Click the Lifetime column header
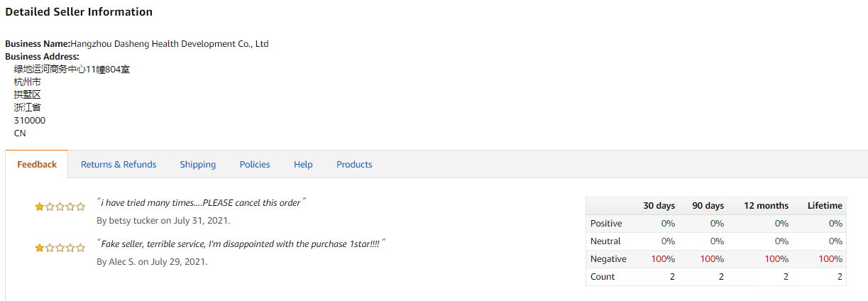Viewport: 868px width, 301px height. pos(825,206)
